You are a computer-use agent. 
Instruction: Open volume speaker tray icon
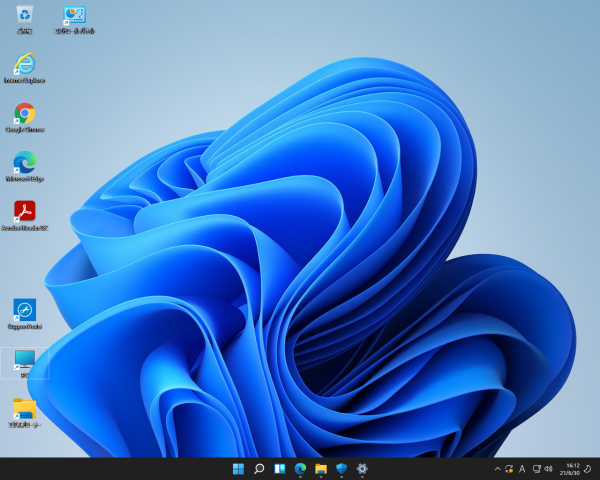point(548,469)
